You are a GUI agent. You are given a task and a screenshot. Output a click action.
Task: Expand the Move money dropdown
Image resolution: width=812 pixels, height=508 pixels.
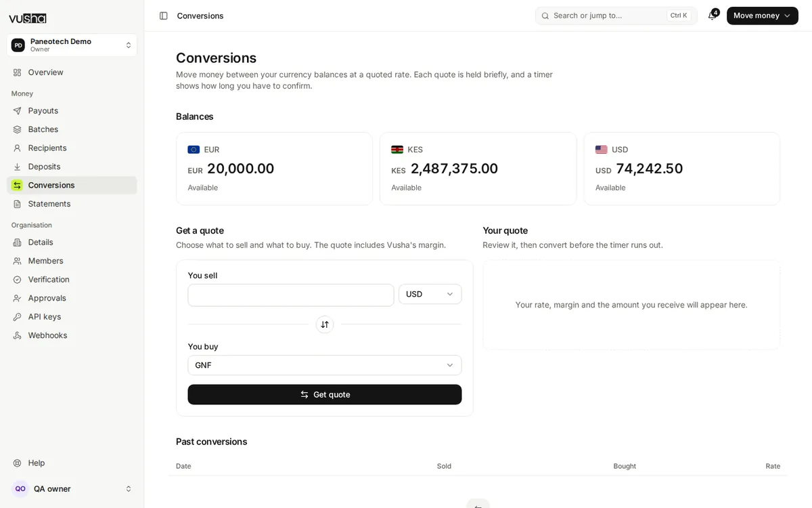tap(763, 16)
